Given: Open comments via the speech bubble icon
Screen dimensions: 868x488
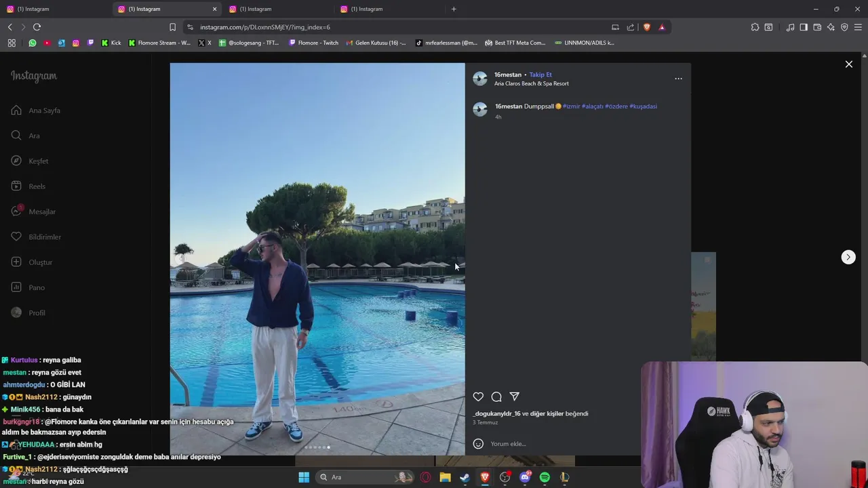Looking at the screenshot, I should coord(496,396).
